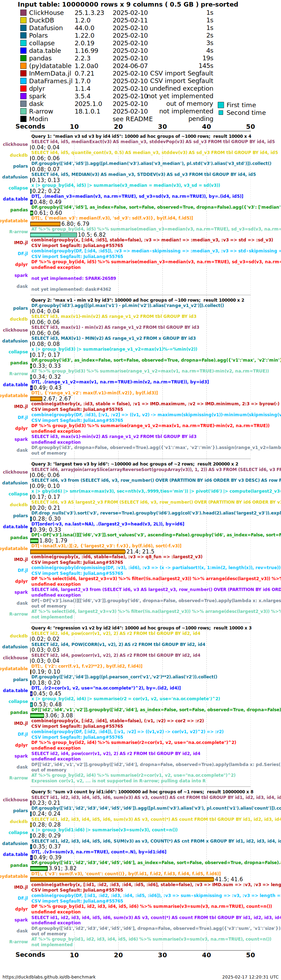Select the collapse cyan legend swatch

[x=23, y=43]
